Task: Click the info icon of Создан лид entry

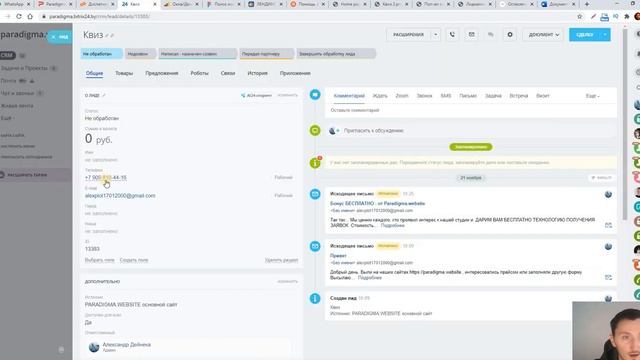Action: pyautogui.click(x=315, y=299)
